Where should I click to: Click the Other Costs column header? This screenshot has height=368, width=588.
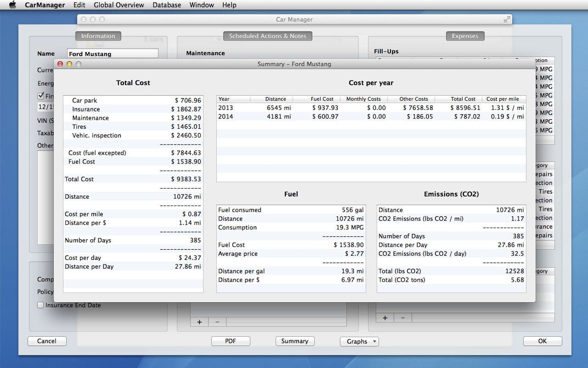point(412,99)
